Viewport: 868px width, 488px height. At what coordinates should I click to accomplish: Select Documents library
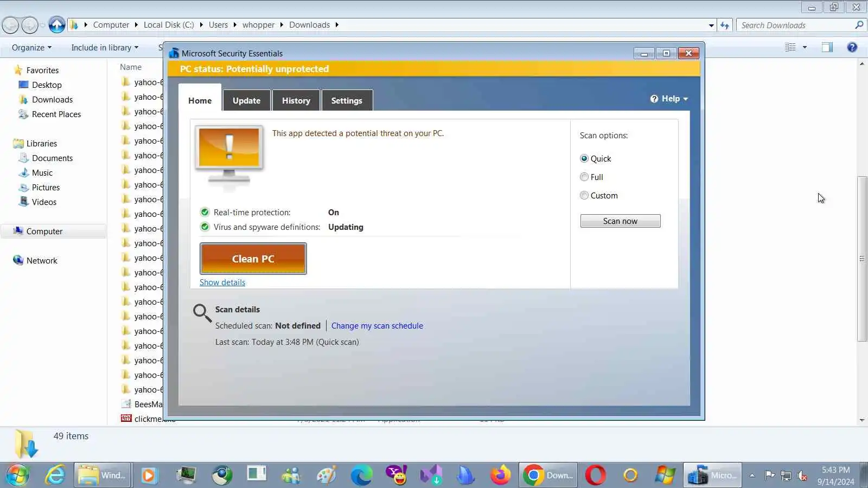(52, 158)
